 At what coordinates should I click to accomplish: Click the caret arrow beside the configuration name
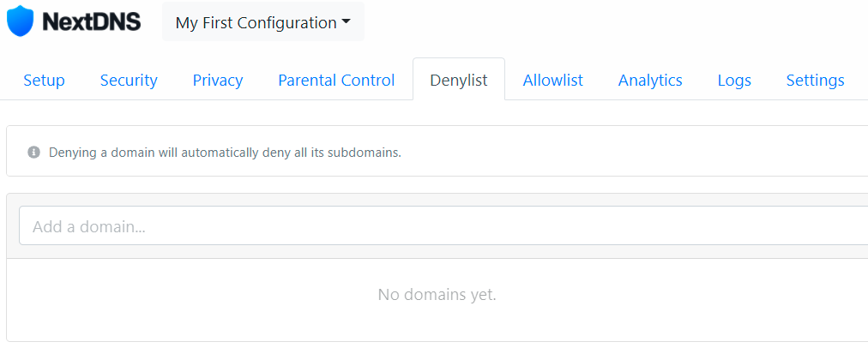347,22
